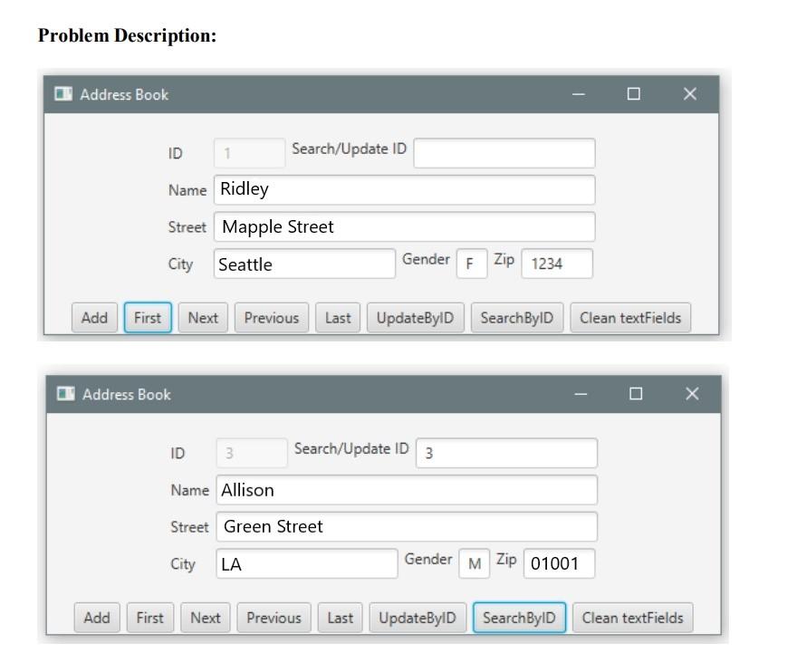
Task: Select the Street field showing Mapple Street
Action: (x=405, y=226)
